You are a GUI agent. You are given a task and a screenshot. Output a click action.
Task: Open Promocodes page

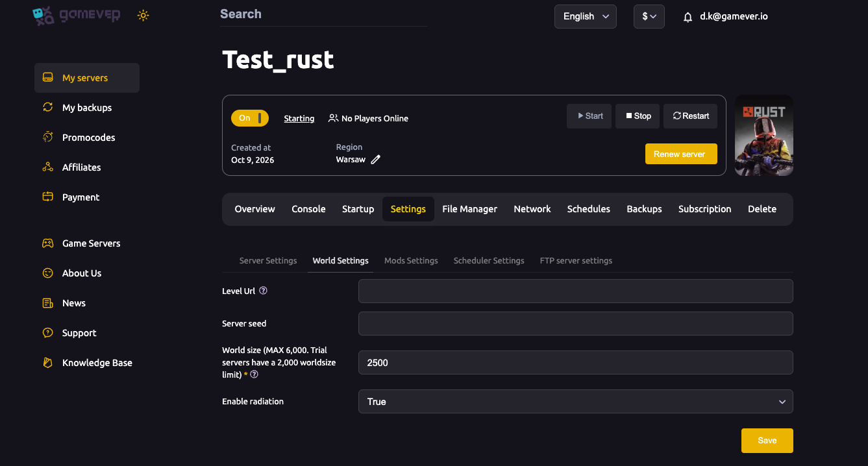point(88,138)
